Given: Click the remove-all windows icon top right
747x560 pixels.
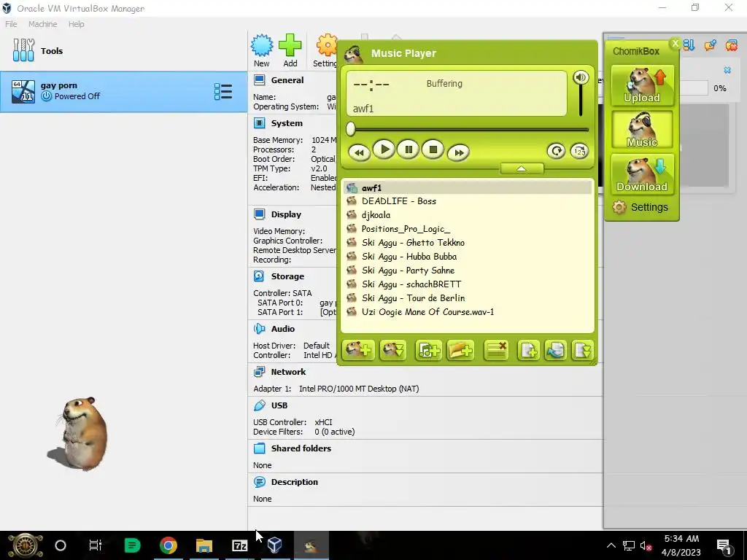Looking at the screenshot, I should (731, 44).
